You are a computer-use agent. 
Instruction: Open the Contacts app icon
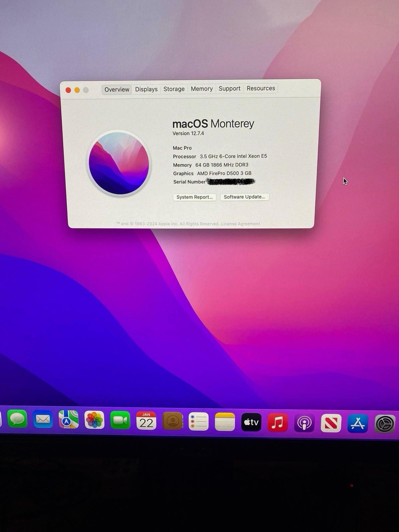(x=173, y=421)
